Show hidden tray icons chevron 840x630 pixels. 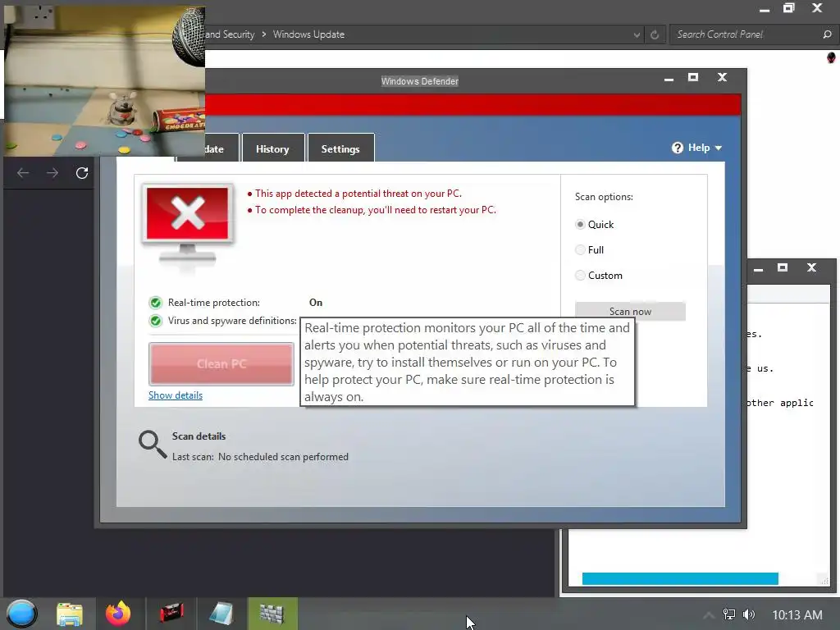click(708, 615)
